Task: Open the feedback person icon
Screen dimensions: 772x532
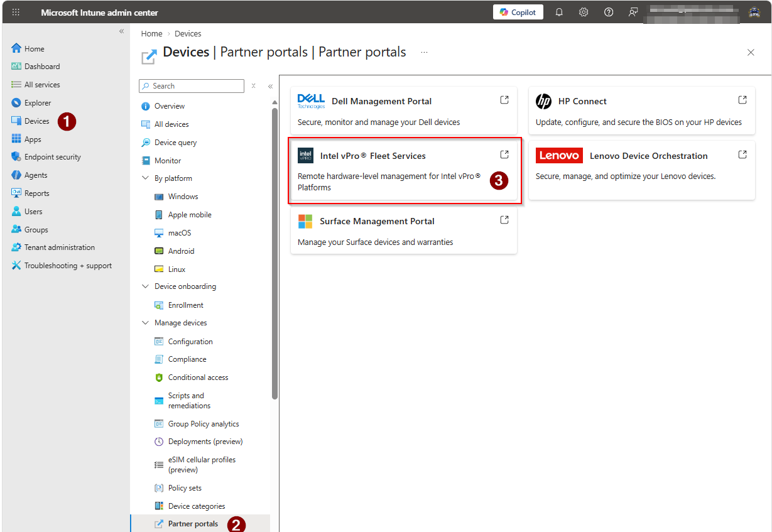Action: [x=633, y=13]
